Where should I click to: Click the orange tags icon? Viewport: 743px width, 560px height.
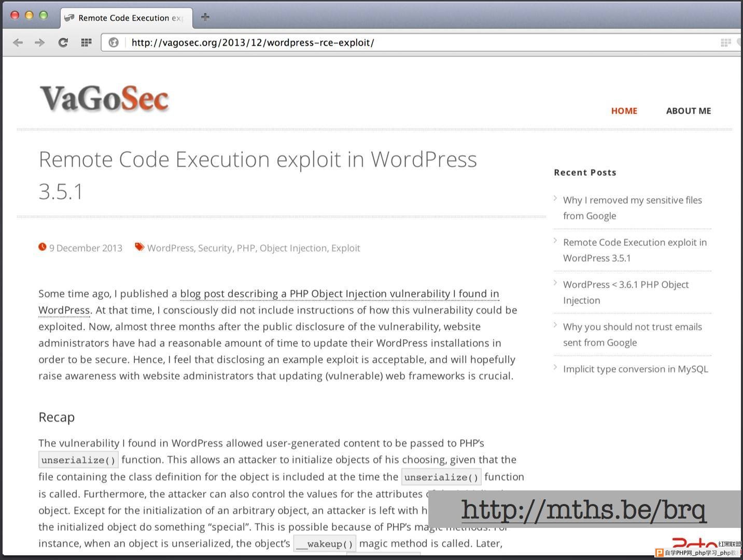(139, 247)
